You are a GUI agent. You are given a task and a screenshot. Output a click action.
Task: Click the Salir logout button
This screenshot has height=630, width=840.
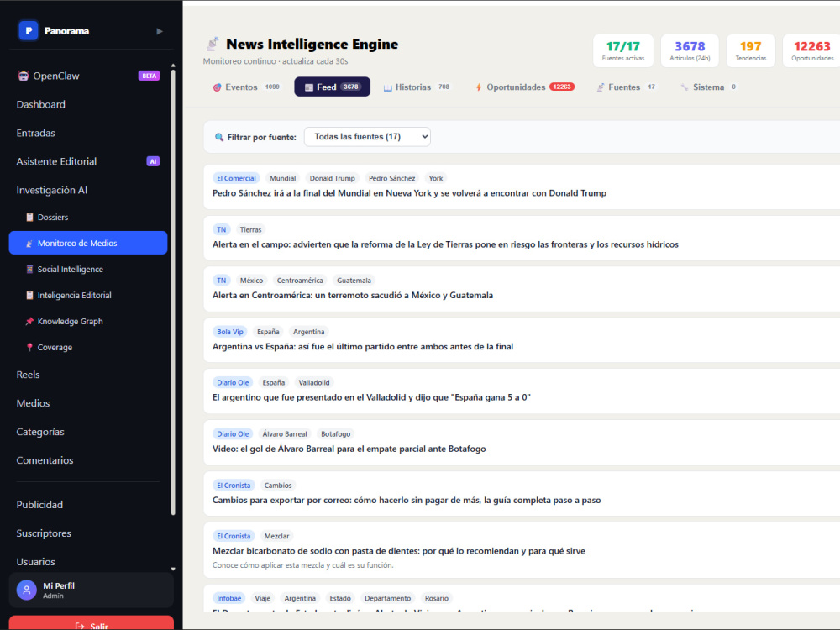coord(91,623)
